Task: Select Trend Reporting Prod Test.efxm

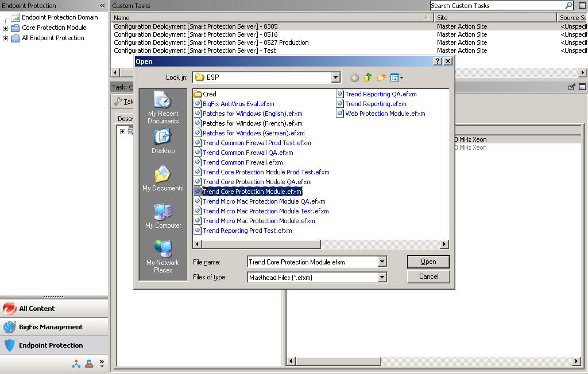Action: pos(243,231)
